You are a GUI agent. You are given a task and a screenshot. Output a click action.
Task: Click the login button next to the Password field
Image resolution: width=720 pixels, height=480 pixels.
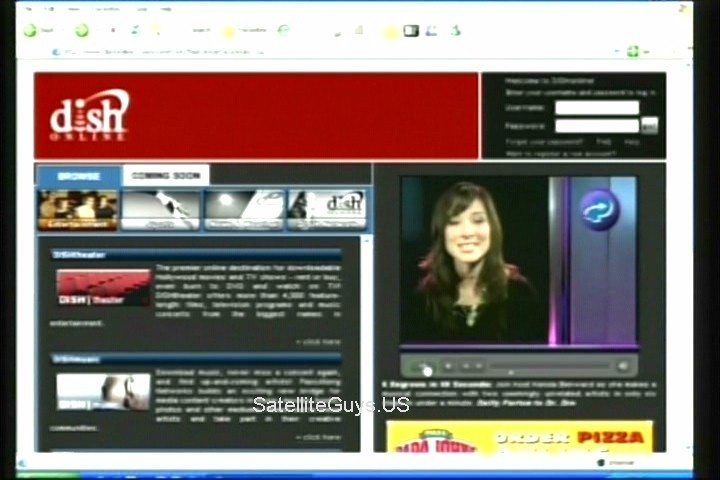pyautogui.click(x=649, y=126)
